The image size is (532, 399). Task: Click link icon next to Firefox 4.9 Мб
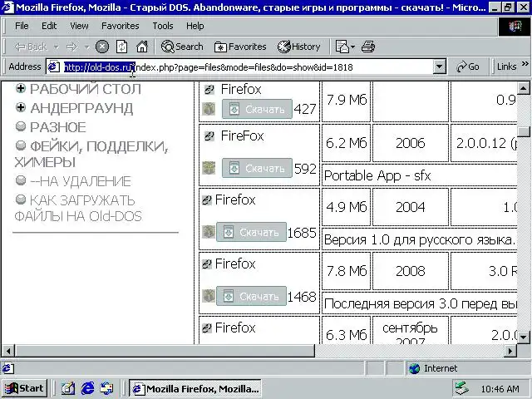tap(207, 199)
